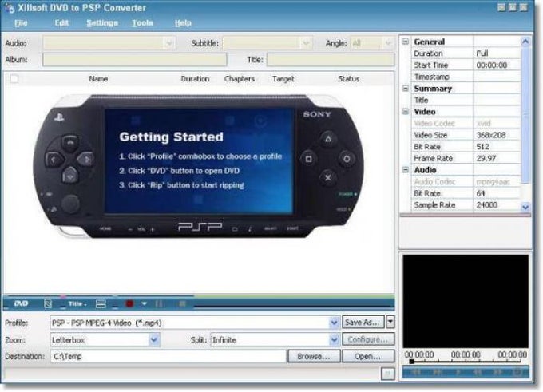Open the File menu
Image resolution: width=543 pixels, height=392 pixels.
[x=21, y=23]
